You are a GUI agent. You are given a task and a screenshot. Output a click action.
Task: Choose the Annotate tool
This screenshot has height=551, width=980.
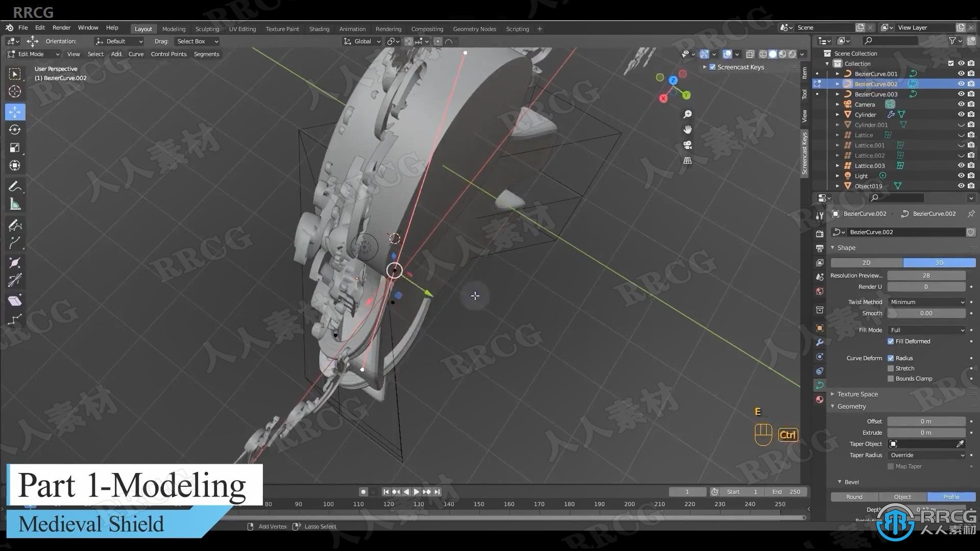[15, 186]
